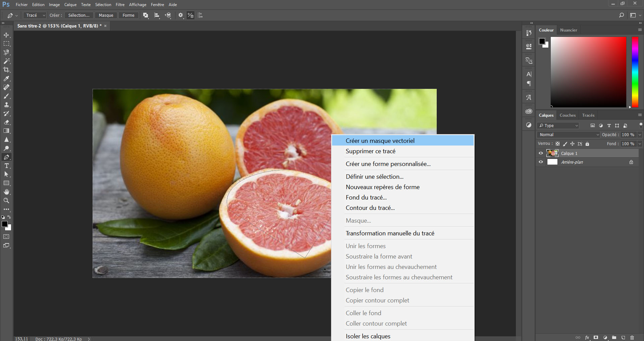This screenshot has height=341, width=644.
Task: Toggle lock all layer attributes icon
Action: tap(587, 144)
